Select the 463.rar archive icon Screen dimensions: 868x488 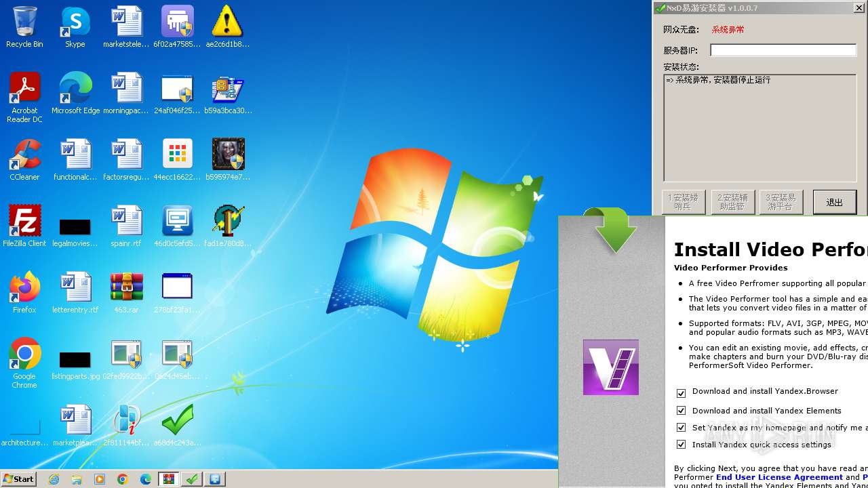(126, 293)
